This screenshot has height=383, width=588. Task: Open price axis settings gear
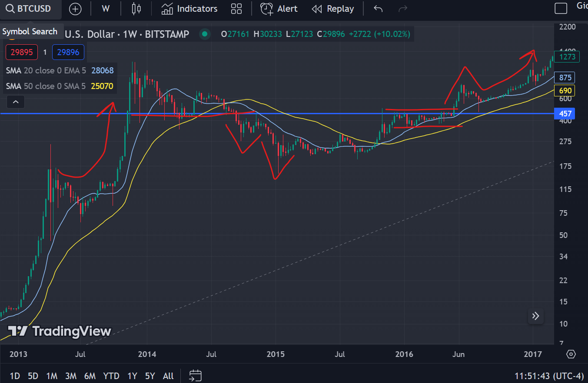(x=571, y=354)
